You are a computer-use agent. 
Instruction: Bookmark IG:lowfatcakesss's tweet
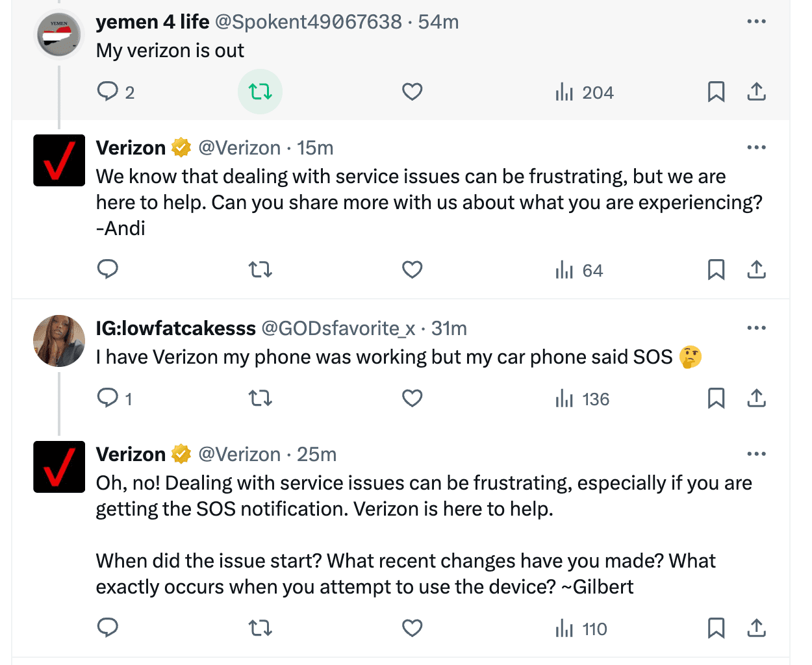(716, 398)
